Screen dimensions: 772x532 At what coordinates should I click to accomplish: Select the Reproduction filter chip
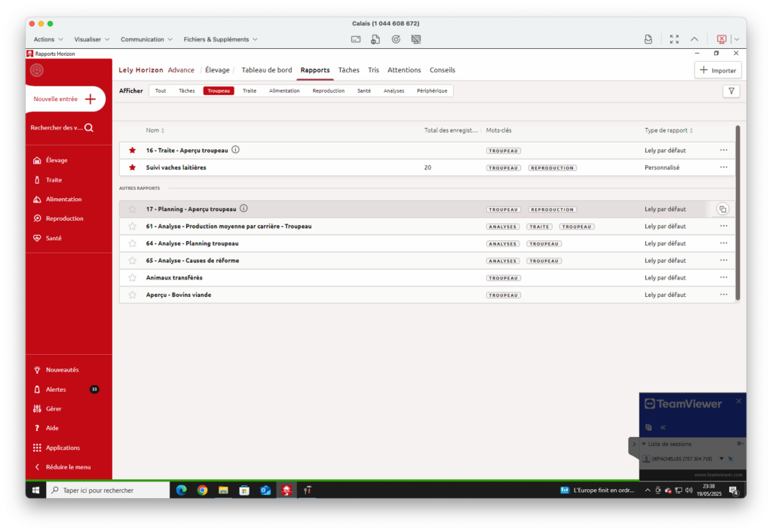[329, 91]
